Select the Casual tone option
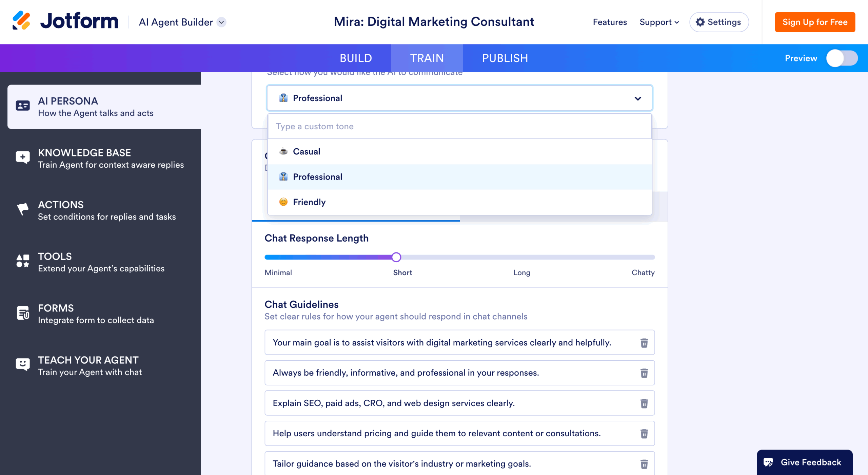868x475 pixels. (x=460, y=151)
